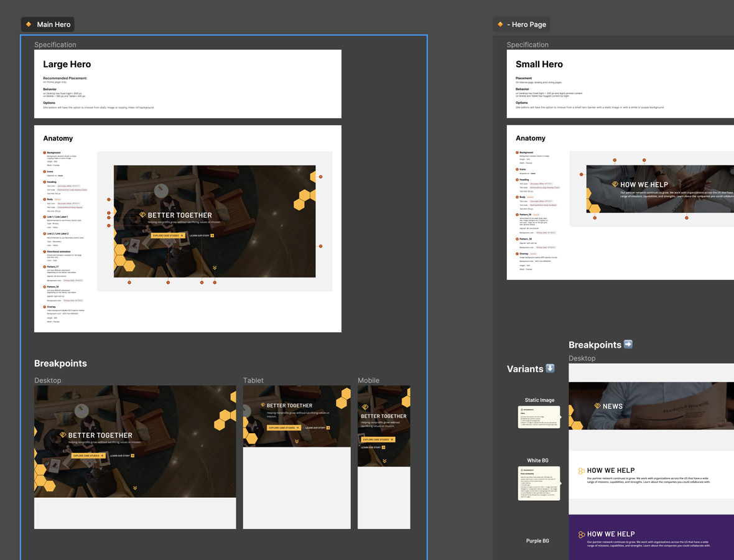Click hexagon icon in purple HOW WE HELP banner
The image size is (734, 560).
(581, 534)
